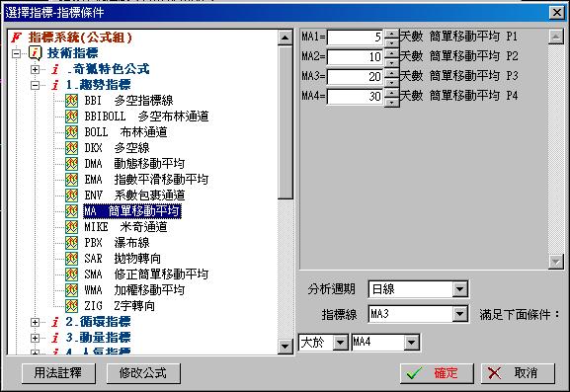
Task: Select SAR 拋物轉向 in the tree
Action: click(122, 259)
